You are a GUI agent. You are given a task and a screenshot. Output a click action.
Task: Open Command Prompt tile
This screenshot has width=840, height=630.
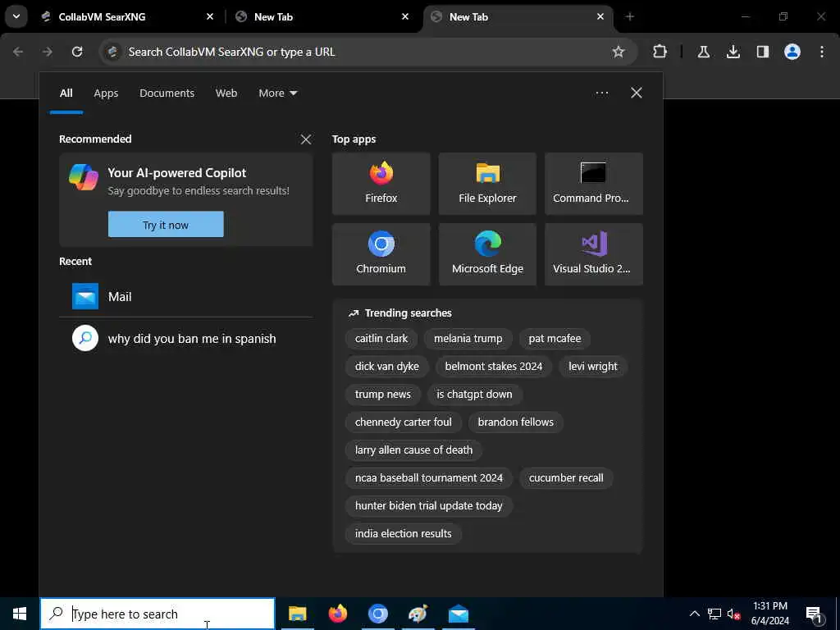click(594, 184)
